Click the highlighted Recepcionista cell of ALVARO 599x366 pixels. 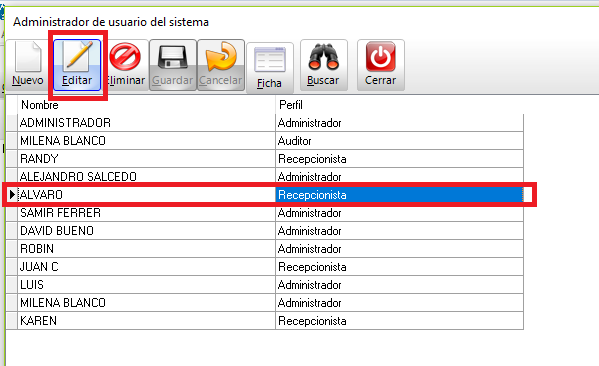[399, 194]
